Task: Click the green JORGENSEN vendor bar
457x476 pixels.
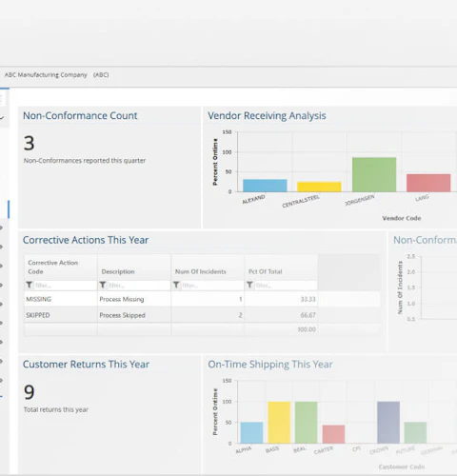Action: (x=374, y=174)
